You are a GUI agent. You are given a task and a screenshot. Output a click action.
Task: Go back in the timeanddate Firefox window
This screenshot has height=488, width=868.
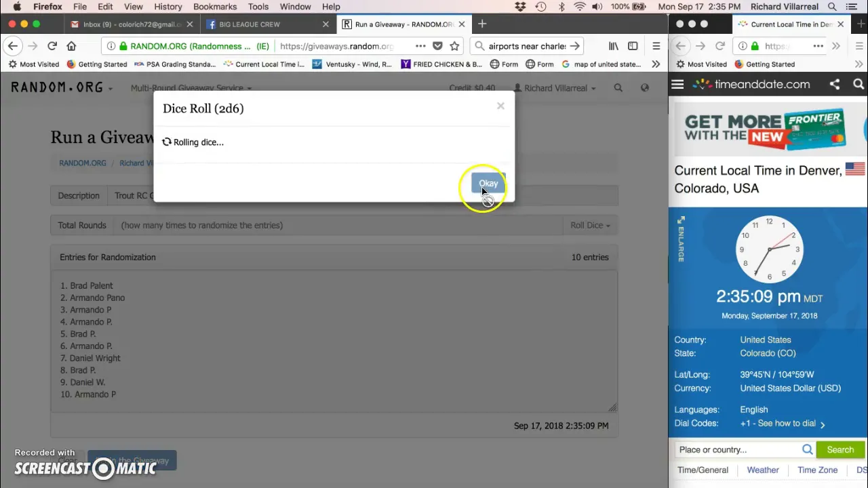pyautogui.click(x=680, y=46)
